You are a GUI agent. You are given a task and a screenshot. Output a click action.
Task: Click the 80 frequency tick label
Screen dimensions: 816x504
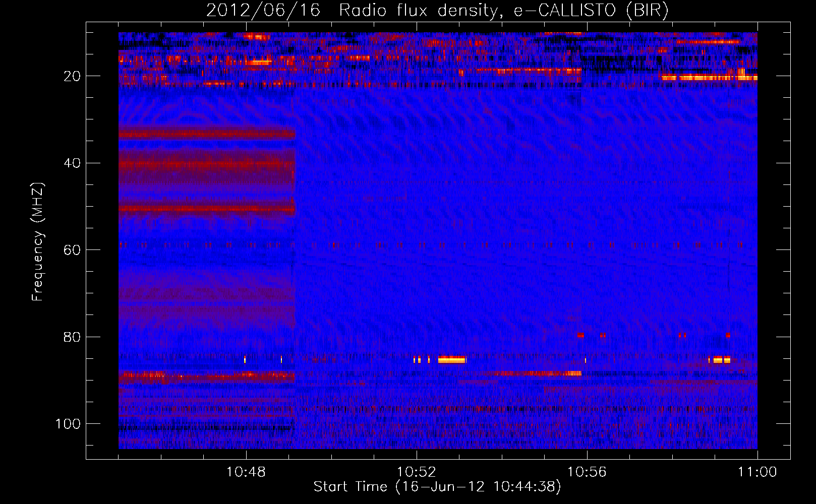click(72, 337)
